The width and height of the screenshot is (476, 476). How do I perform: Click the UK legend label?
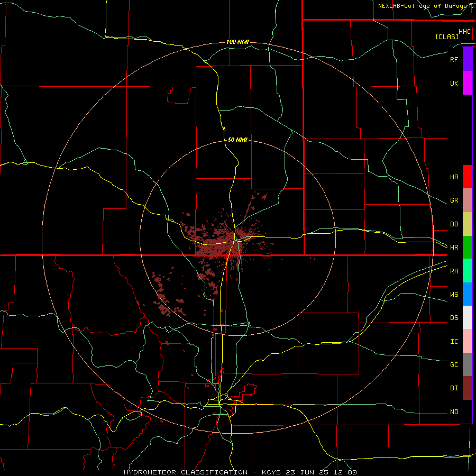click(454, 83)
